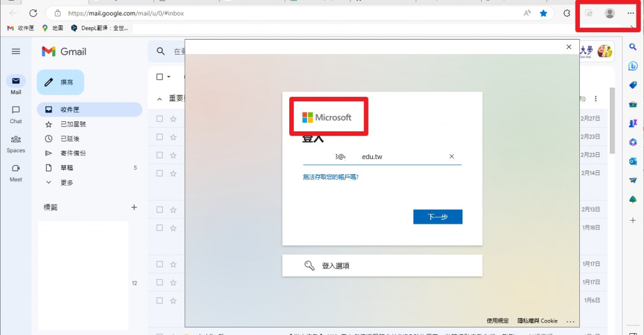Star the 1月18日 email
This screenshot has height=335, width=644.
174,228
